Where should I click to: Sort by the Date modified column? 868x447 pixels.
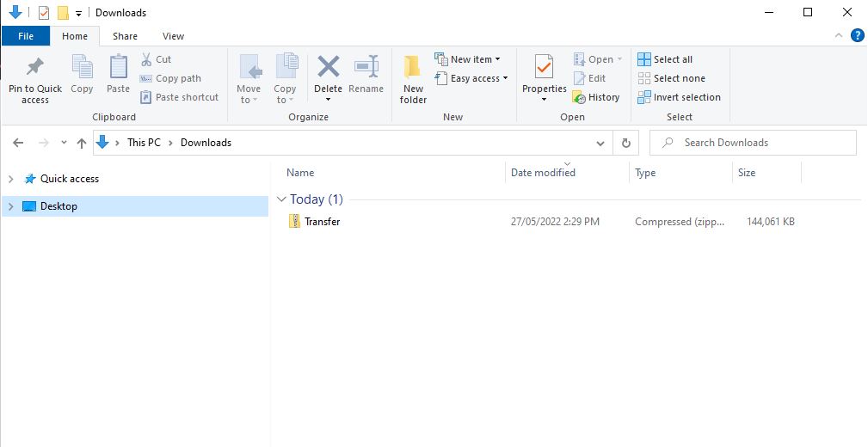(x=543, y=173)
